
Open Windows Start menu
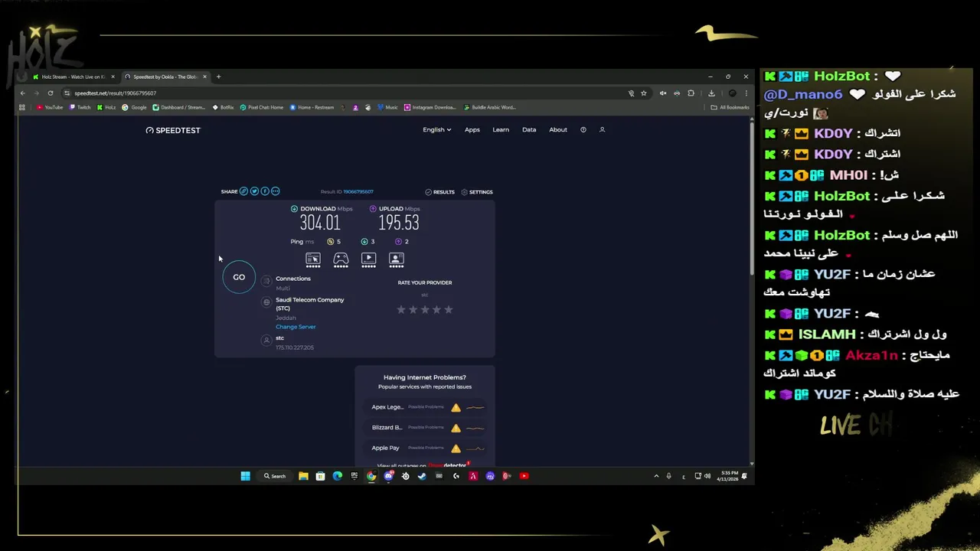click(x=245, y=476)
